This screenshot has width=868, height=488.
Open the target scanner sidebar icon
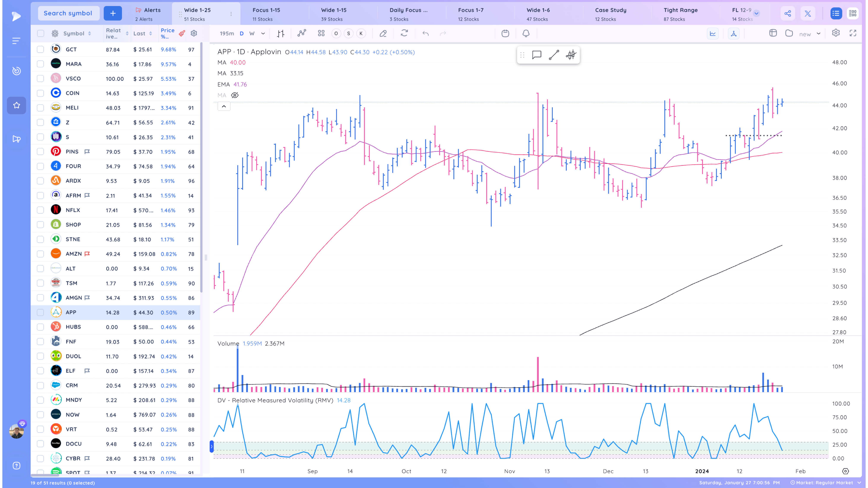click(16, 71)
